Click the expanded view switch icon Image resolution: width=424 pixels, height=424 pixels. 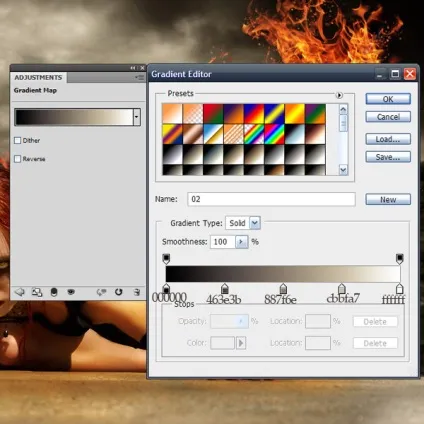(37, 292)
